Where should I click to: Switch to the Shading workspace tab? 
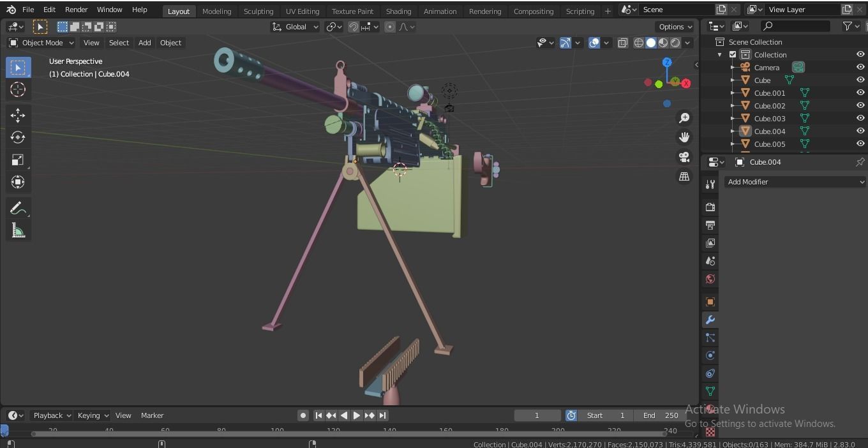(398, 11)
